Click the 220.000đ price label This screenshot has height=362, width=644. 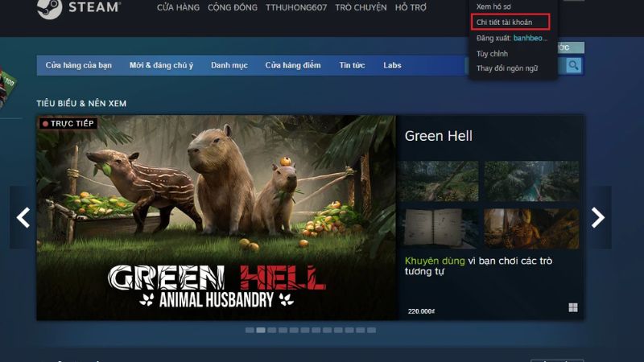click(421, 311)
